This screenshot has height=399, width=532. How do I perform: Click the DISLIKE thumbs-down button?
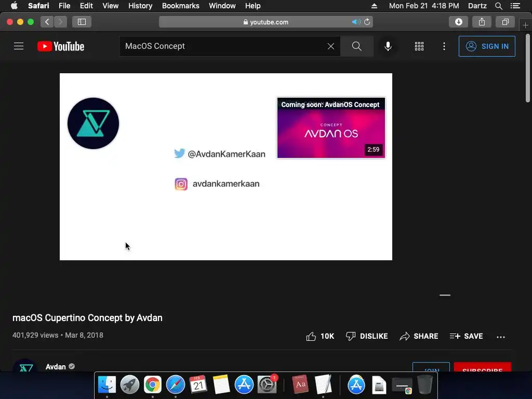pyautogui.click(x=367, y=336)
